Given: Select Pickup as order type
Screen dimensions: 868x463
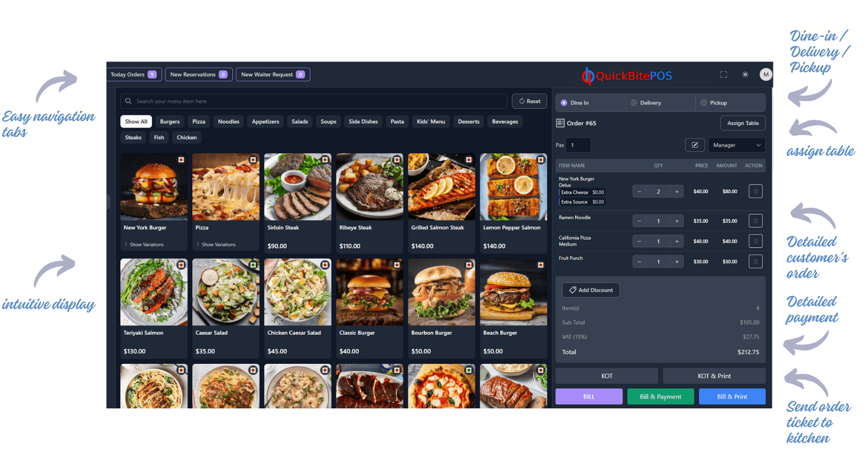Looking at the screenshot, I should 704,103.
